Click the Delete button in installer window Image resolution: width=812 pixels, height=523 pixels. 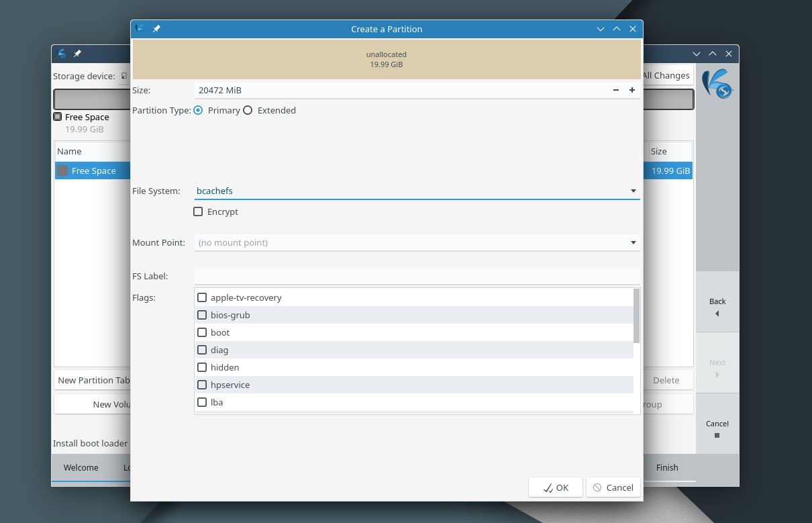point(668,380)
